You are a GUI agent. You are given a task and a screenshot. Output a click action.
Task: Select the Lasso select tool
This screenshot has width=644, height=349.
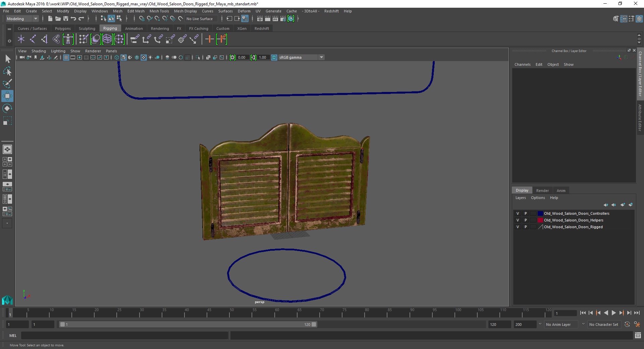click(x=7, y=71)
